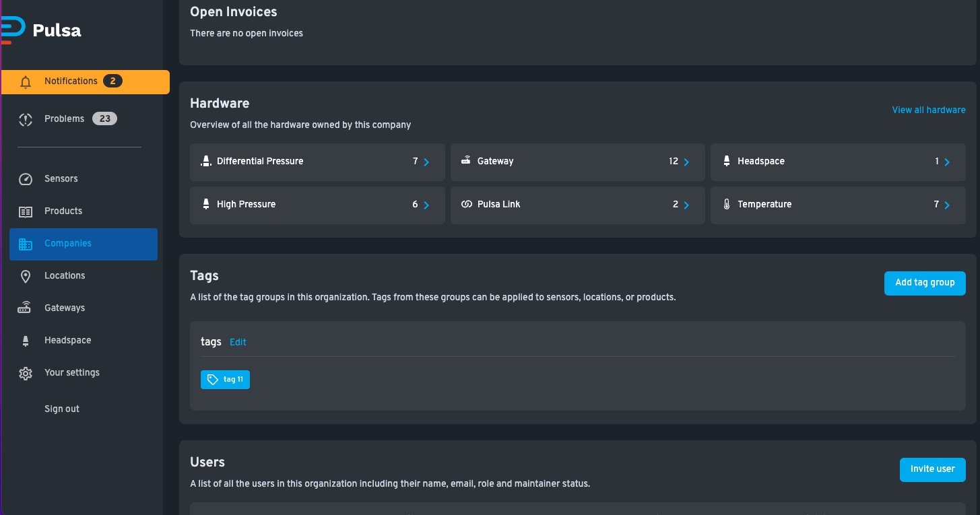Click the Pulsa Link chain icon
The width and height of the screenshot is (980, 515).
(x=466, y=205)
